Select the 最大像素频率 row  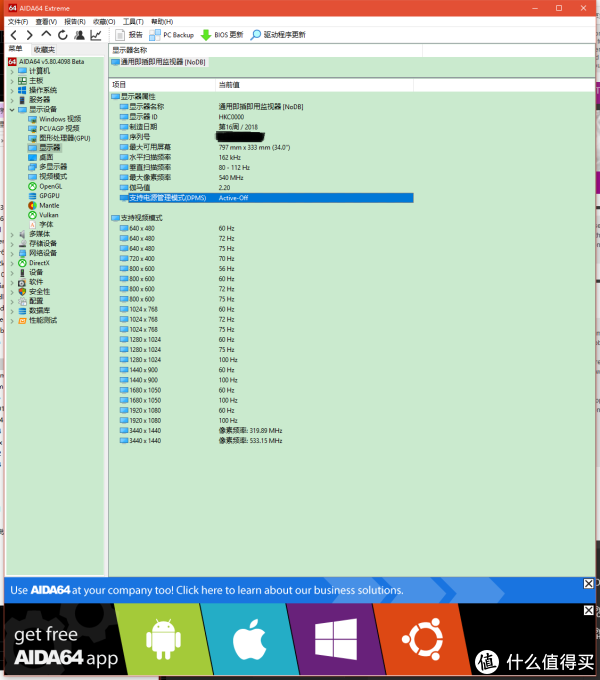[x=266, y=177]
